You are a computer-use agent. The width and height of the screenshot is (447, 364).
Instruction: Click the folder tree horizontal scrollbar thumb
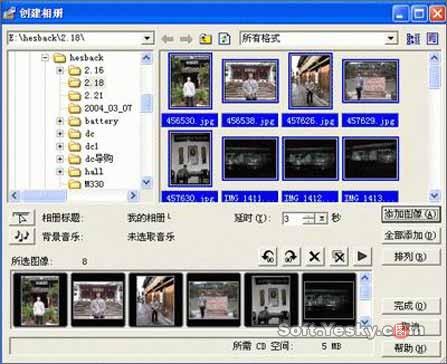44,196
